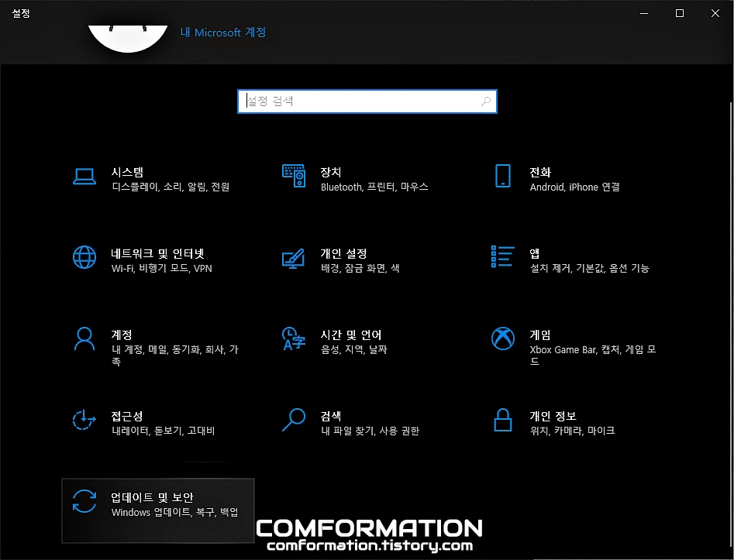Click the 개인 설정 title
The width and height of the screenshot is (734, 560).
tap(343, 253)
